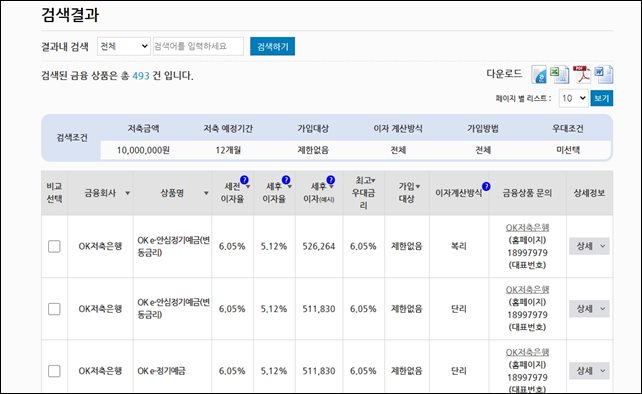Screen dimensions: 642x394
Task: Sort by 가입대상 arrow
Action: (418, 187)
